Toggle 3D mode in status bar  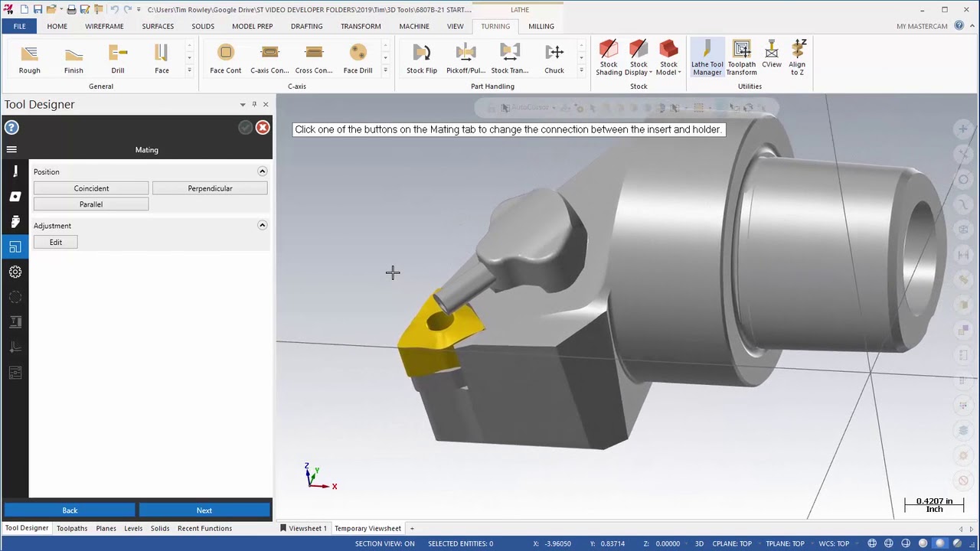[698, 543]
